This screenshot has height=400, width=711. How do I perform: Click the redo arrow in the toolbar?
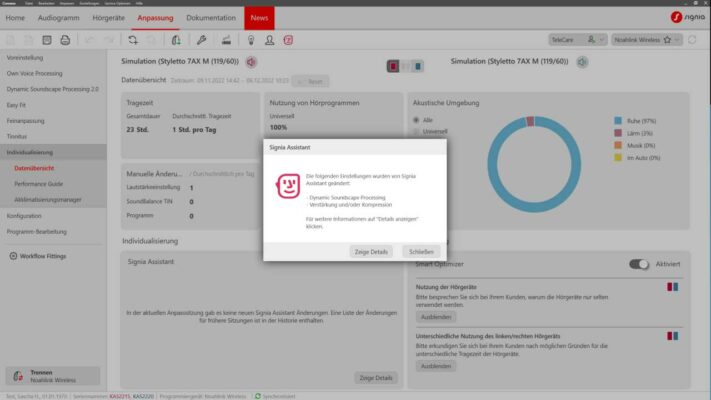[109, 40]
